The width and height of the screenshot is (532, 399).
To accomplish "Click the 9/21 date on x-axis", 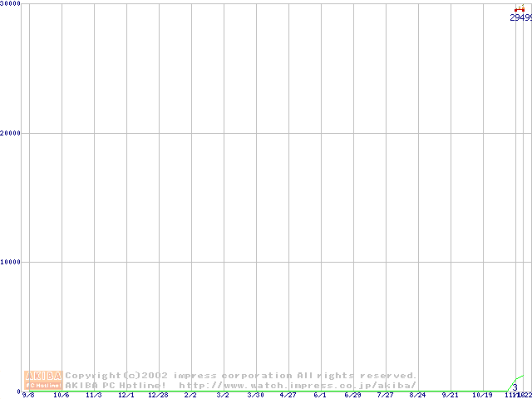I will click(x=450, y=395).
